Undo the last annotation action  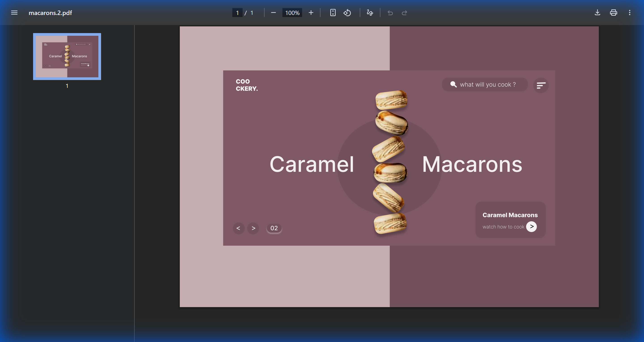pyautogui.click(x=390, y=13)
